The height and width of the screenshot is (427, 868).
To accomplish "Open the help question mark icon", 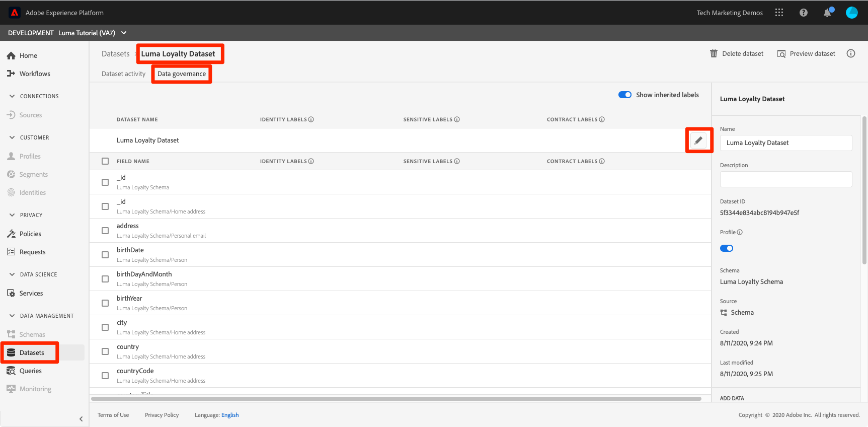I will coord(804,13).
